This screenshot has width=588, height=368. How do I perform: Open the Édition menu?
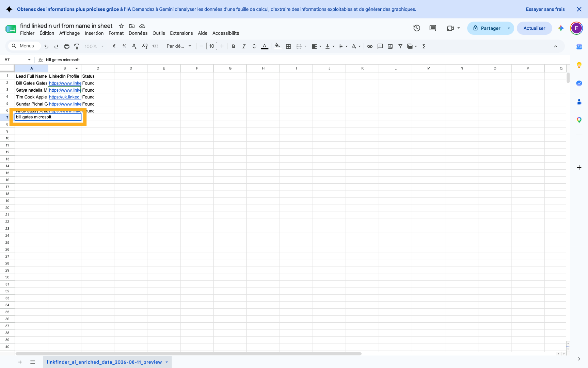click(x=47, y=33)
